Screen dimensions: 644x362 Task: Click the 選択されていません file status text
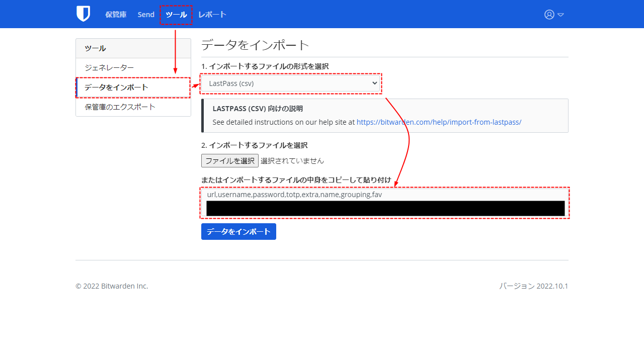[292, 161]
